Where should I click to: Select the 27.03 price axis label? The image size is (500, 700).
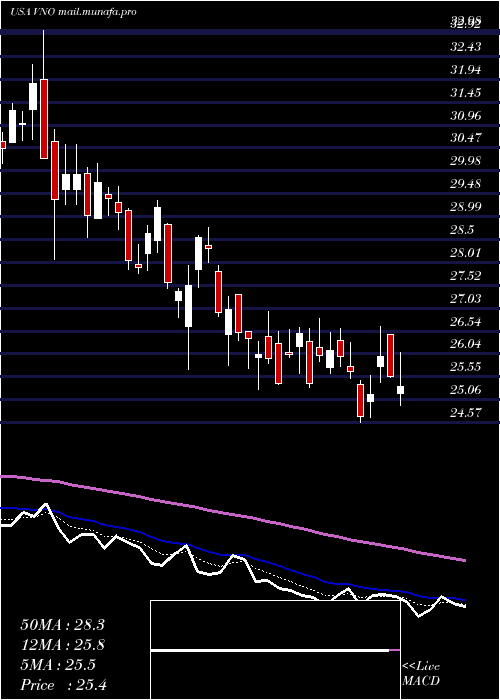pos(466,298)
